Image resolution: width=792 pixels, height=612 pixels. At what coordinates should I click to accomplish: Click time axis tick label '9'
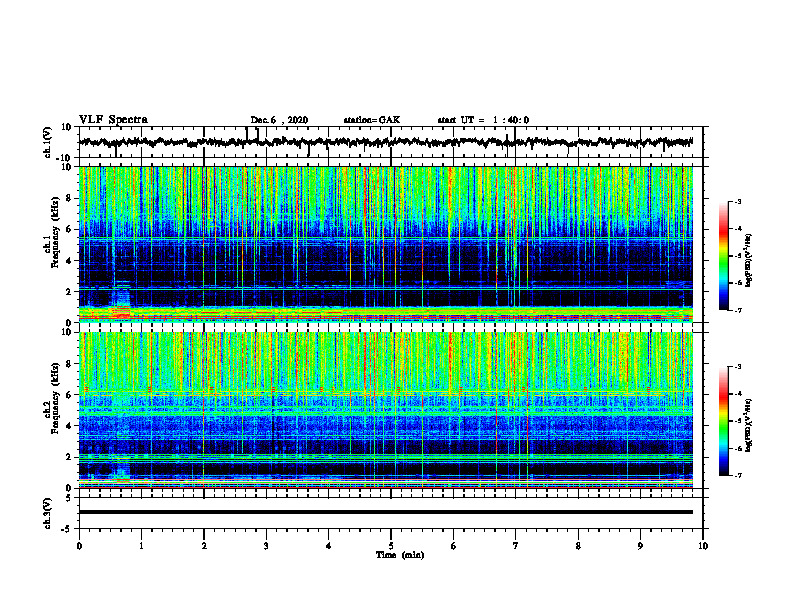(640, 546)
